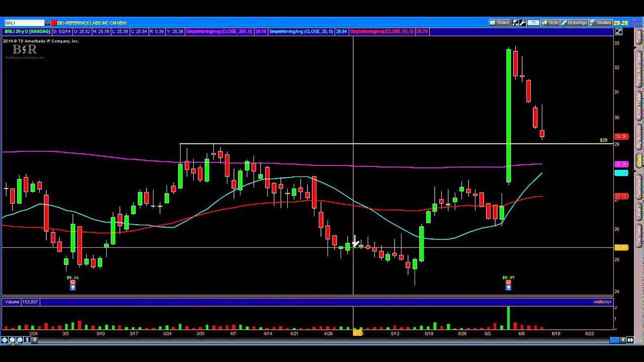Viewport: 644px width, 362px height.
Task: Open the Style menu
Action: (550, 23)
